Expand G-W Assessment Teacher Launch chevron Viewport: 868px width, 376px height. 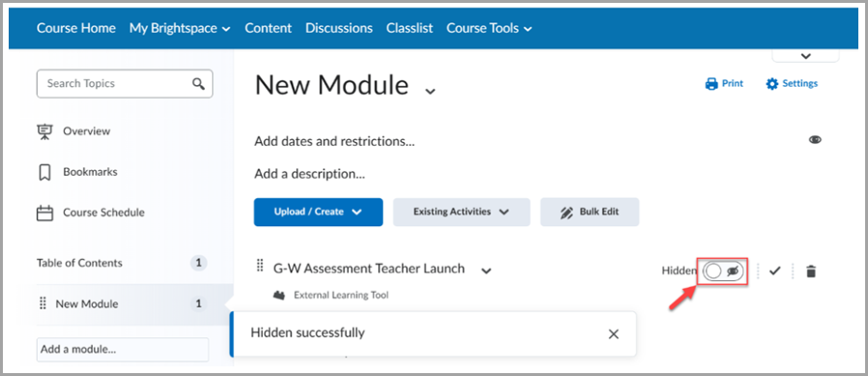[486, 271]
